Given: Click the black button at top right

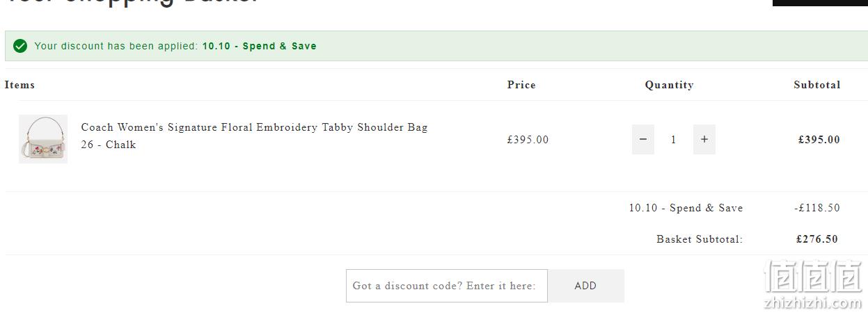Looking at the screenshot, I should coord(820,3).
